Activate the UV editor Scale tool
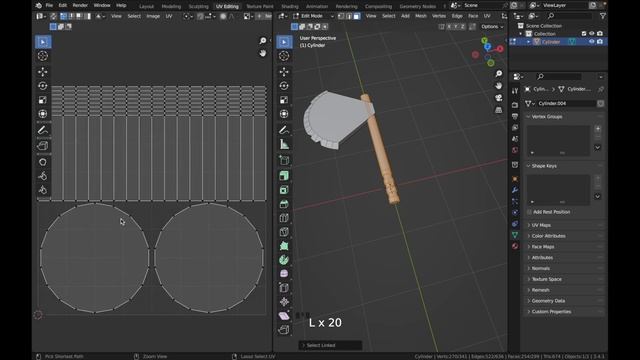The width and height of the screenshot is (640, 360). click(43, 100)
